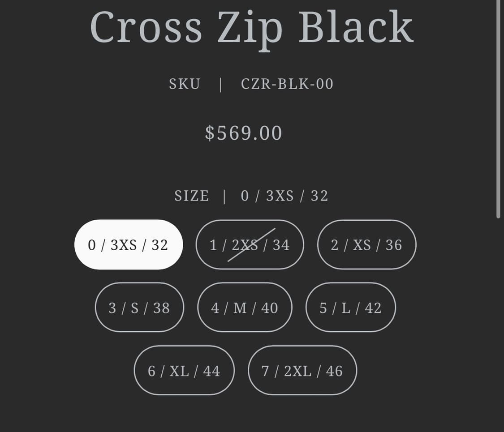
Task: Click the divider between SKU and its code
Action: 220,84
